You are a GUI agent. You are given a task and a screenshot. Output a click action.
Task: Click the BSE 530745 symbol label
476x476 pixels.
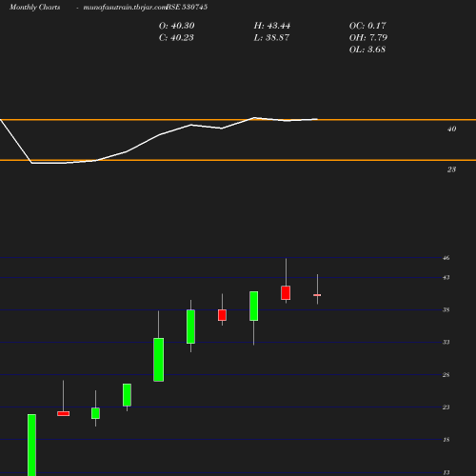(187, 7)
